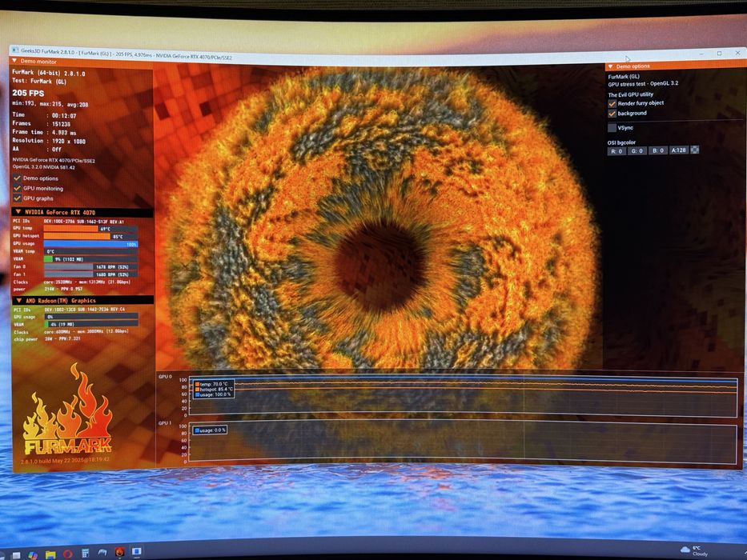
Task: Enable the VSync checkbox
Action: pyautogui.click(x=612, y=128)
